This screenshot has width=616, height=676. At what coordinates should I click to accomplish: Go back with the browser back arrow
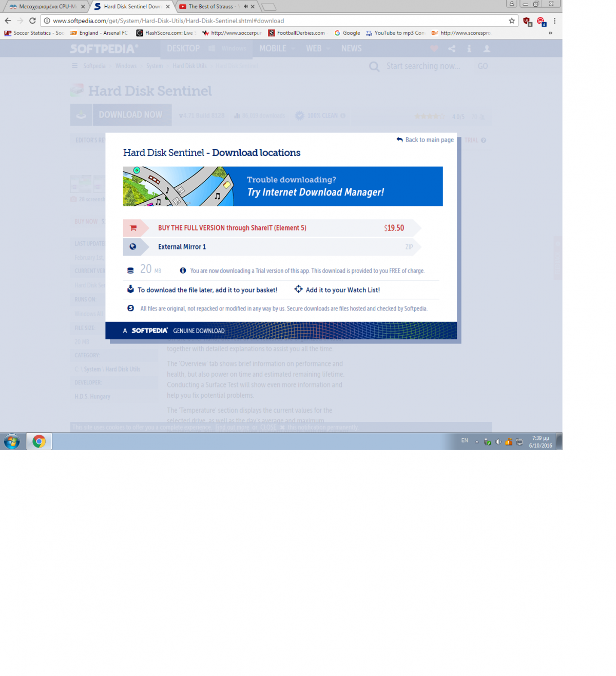point(8,21)
